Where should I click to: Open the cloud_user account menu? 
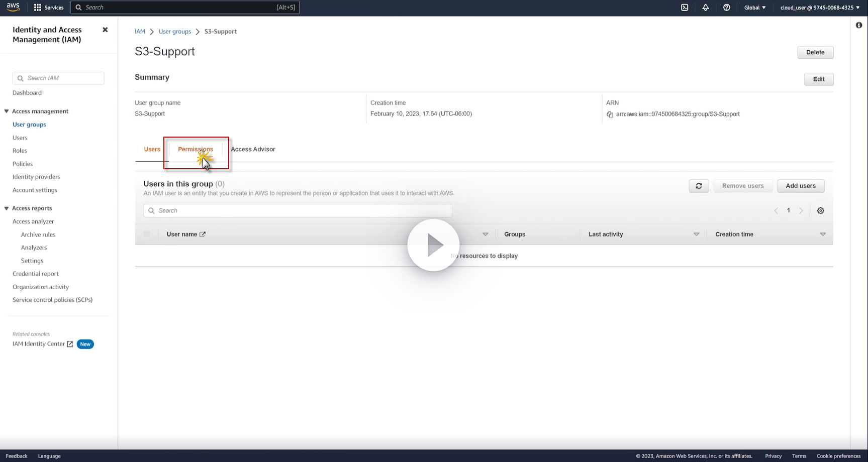coord(820,8)
